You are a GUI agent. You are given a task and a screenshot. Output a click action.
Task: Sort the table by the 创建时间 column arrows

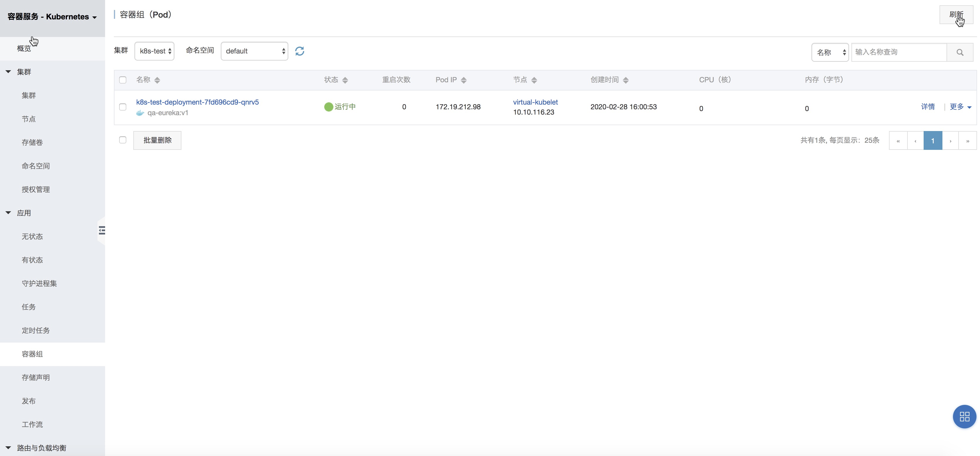click(x=626, y=80)
